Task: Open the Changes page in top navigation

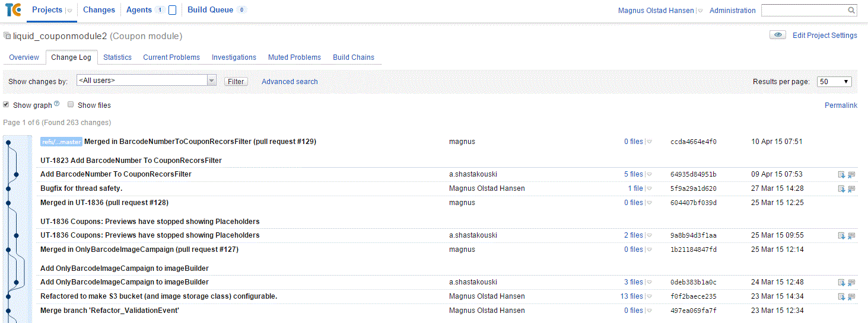Action: (99, 10)
